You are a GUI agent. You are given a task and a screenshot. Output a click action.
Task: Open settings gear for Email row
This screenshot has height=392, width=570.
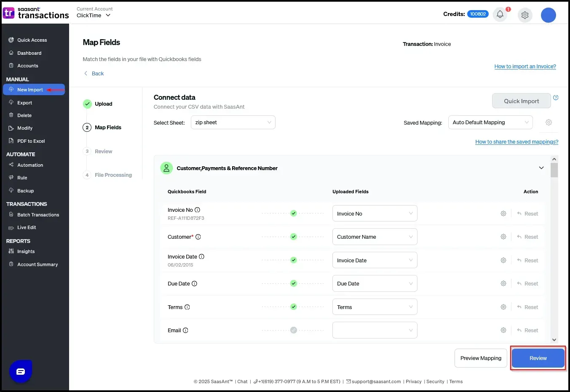[x=503, y=330]
